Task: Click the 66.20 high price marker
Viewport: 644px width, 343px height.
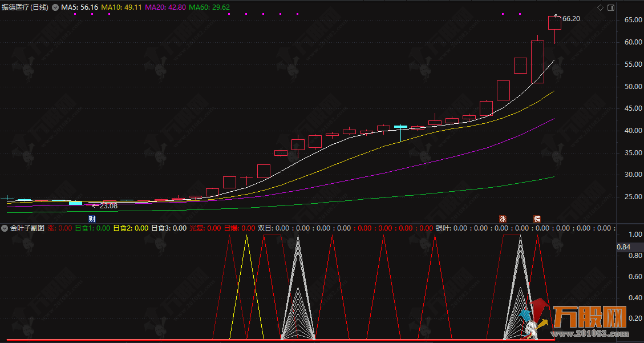Action: pyautogui.click(x=571, y=19)
